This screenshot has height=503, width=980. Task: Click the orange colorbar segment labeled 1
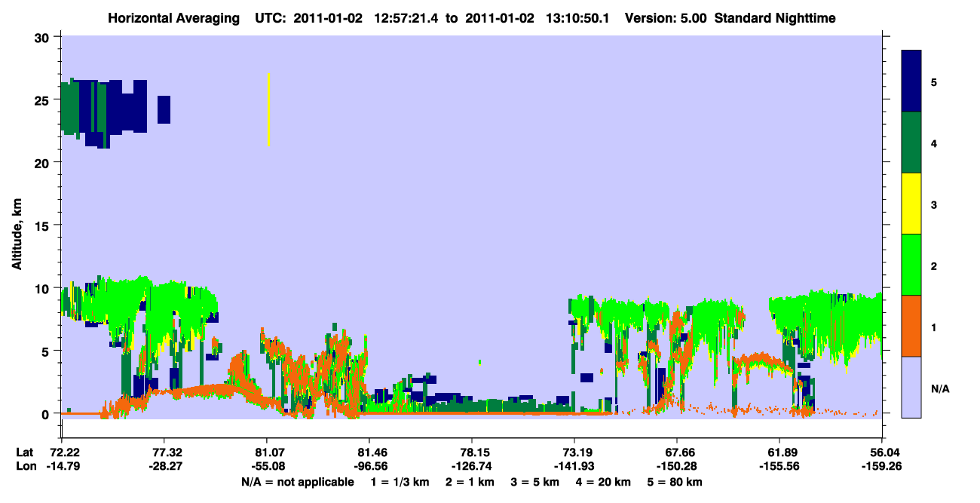[911, 326]
